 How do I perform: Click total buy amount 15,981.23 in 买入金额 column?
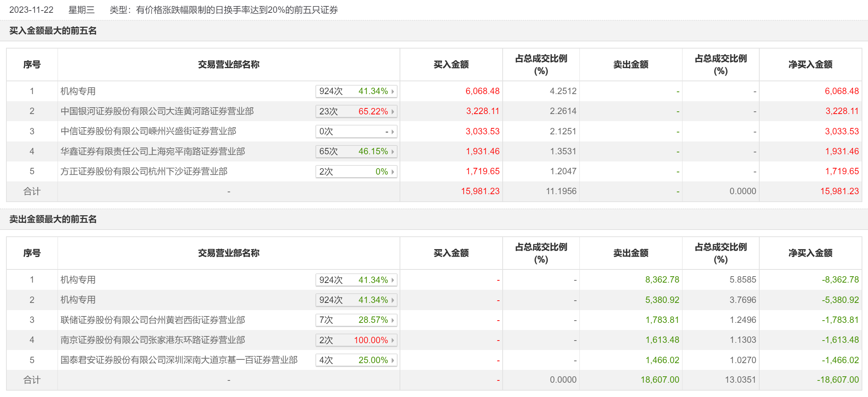click(x=480, y=191)
